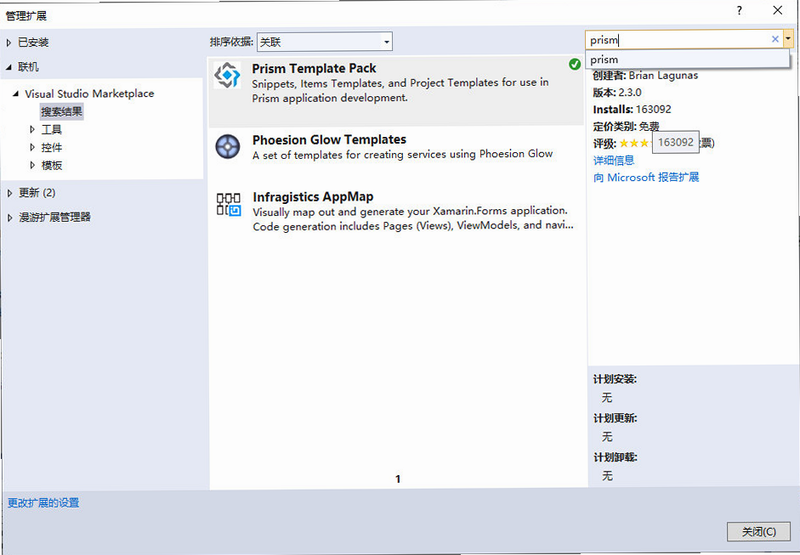This screenshot has height=555, width=800.
Task: Click the Phoesion Glow description text
Action: 403,154
